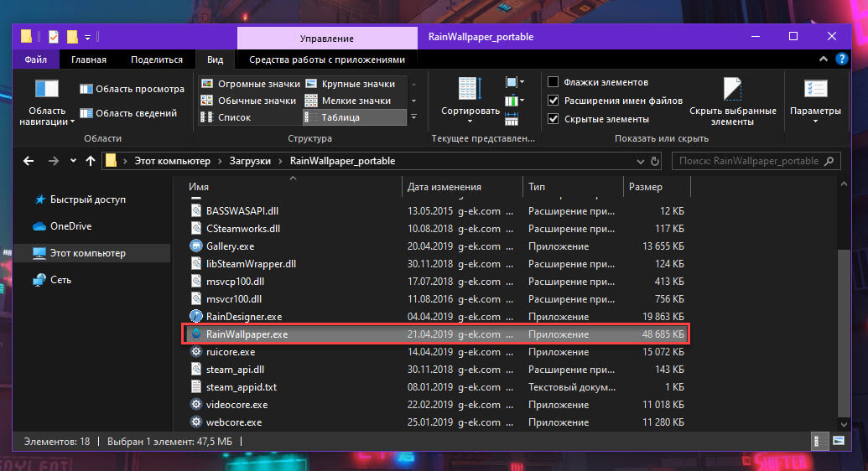Select Мелкие значки view

pos(348,101)
